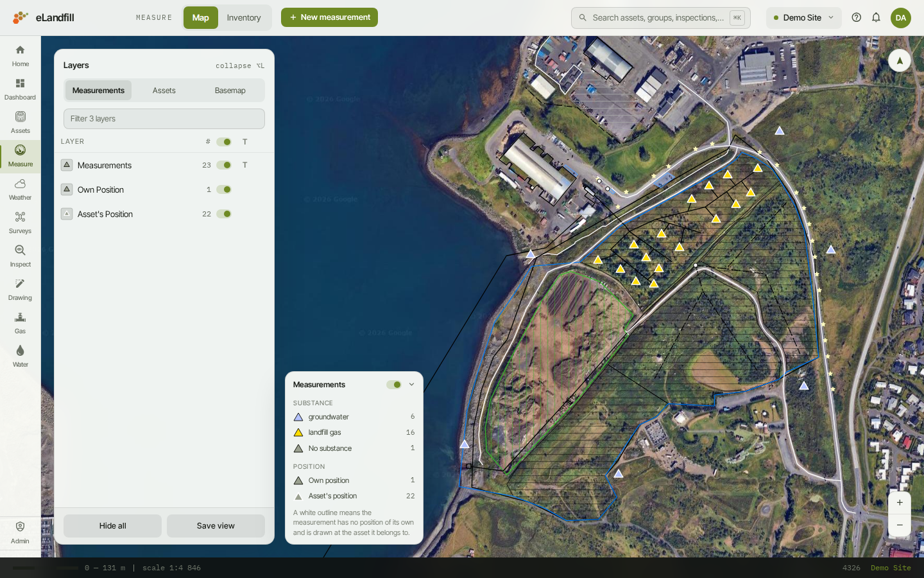Open the Water module
This screenshot has width=924, height=578.
coord(20,356)
